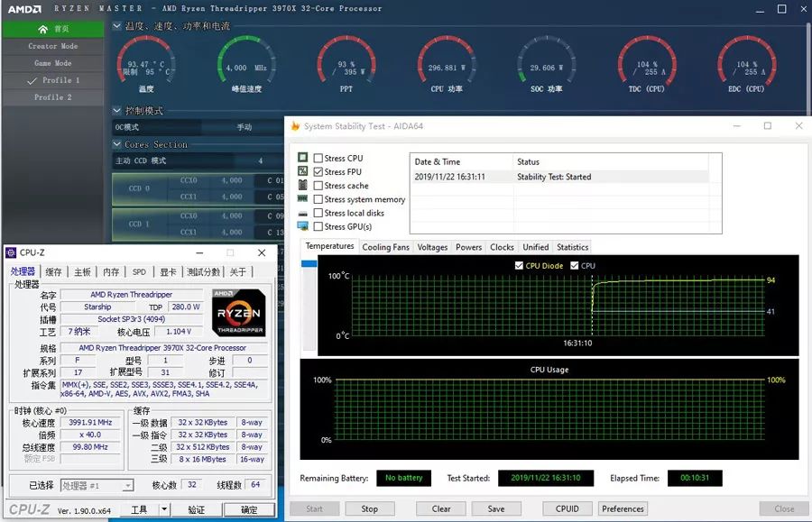
Task: Click the AIDA64 flame icon in title bar
Action: coord(295,126)
